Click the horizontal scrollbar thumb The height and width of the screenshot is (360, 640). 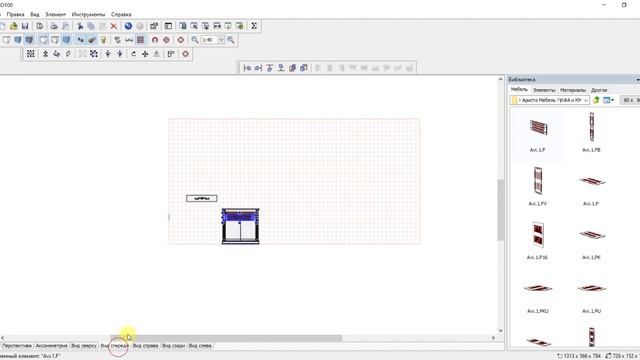pyautogui.click(x=226, y=338)
